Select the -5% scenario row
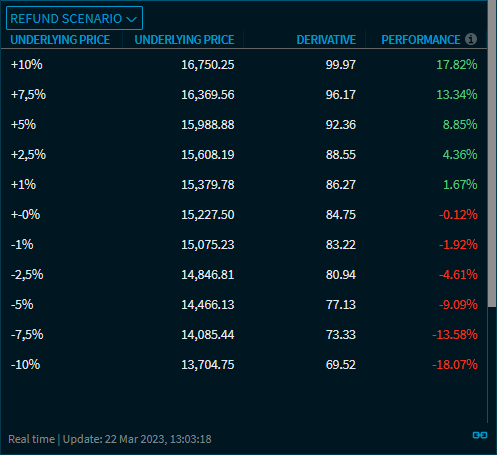 pos(244,305)
